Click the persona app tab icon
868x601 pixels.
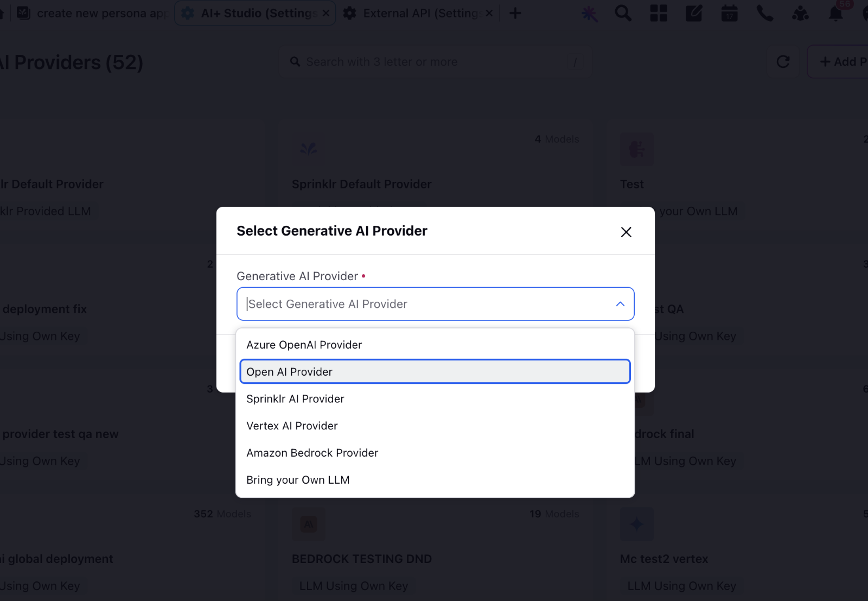pos(23,13)
